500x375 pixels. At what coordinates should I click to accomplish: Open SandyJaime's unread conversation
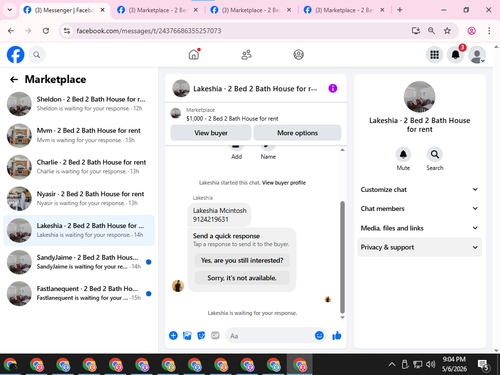pyautogui.click(x=79, y=262)
